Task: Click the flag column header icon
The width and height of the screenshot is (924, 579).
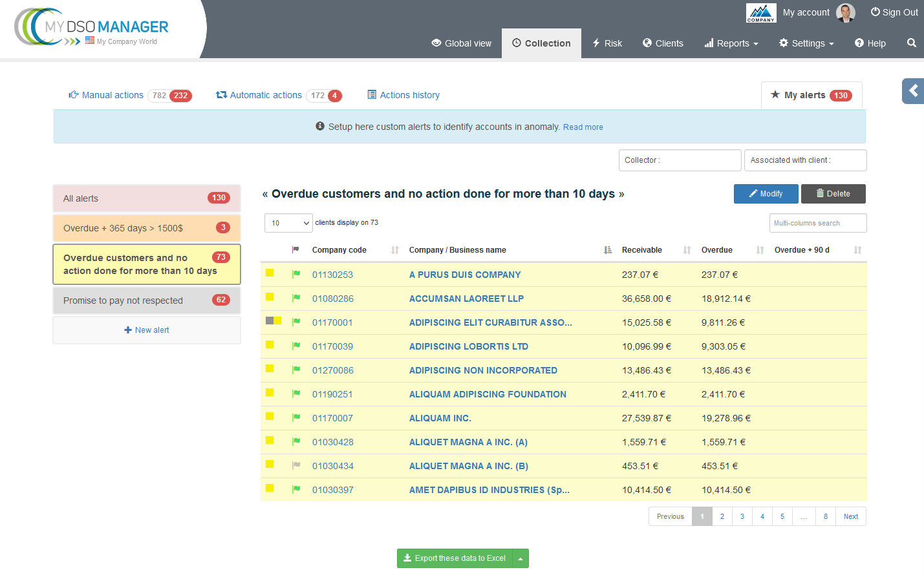Action: tap(295, 250)
